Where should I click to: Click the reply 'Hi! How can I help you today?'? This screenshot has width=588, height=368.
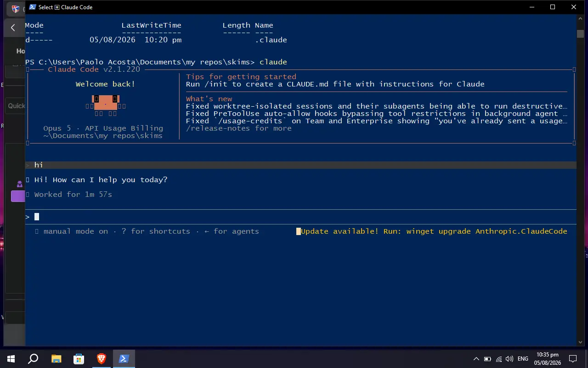pyautogui.click(x=101, y=180)
